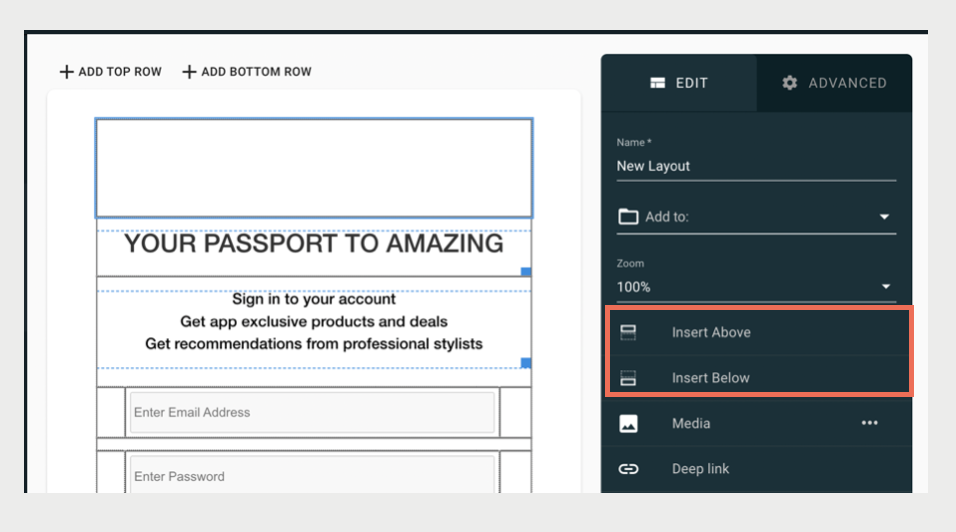Viewport: 956px width, 532px height.
Task: Click the plus icon beside ADD TOP ROW
Action: pos(66,72)
